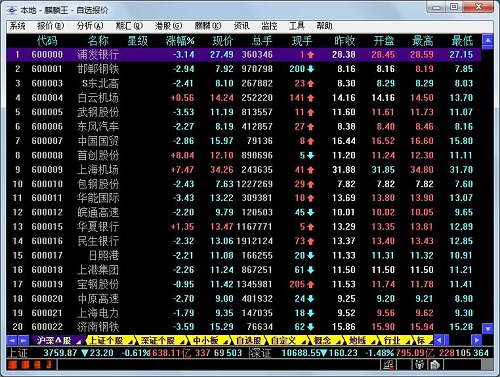Open the 分析(A) menu
The width and height of the screenshot is (500, 377).
tap(90, 26)
